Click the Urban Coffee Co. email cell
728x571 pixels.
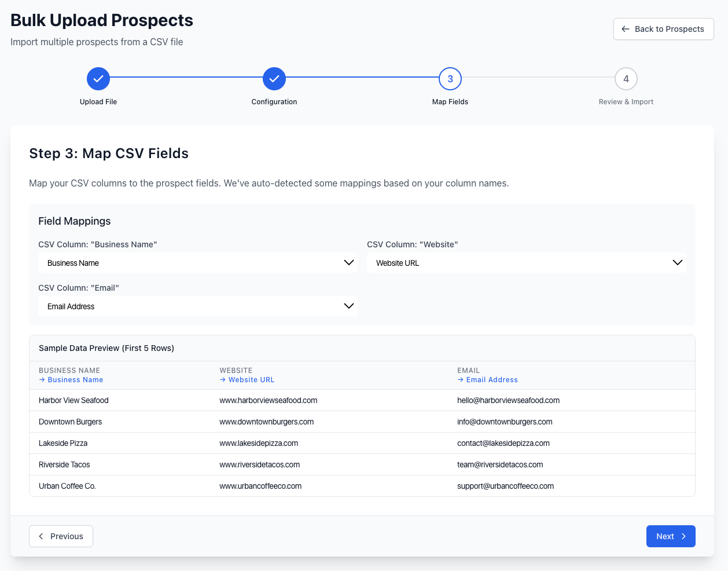505,486
